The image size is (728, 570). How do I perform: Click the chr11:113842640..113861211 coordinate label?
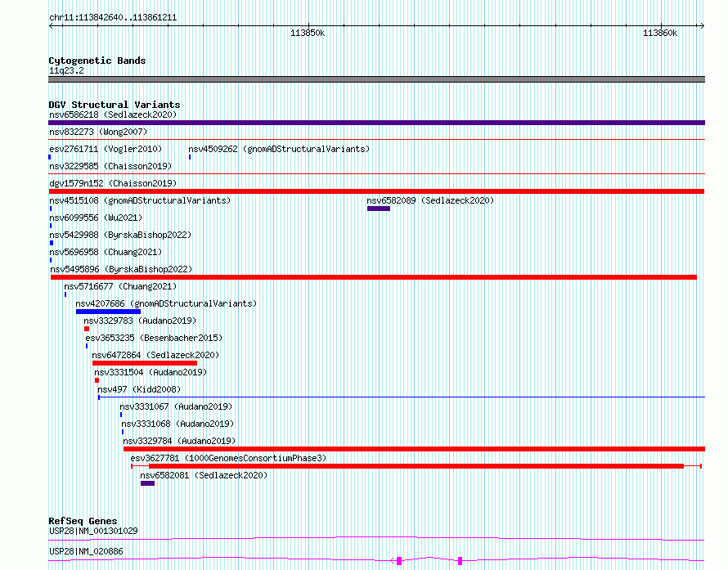[x=113, y=18]
